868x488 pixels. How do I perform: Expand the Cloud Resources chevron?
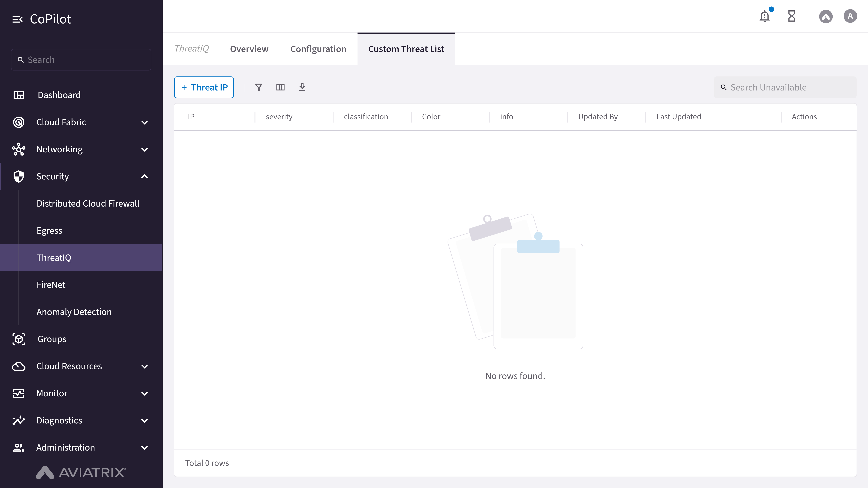(145, 366)
